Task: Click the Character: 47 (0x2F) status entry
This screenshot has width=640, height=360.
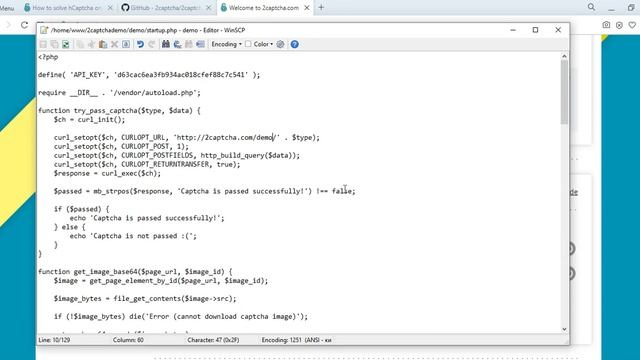Action: pyautogui.click(x=213, y=340)
